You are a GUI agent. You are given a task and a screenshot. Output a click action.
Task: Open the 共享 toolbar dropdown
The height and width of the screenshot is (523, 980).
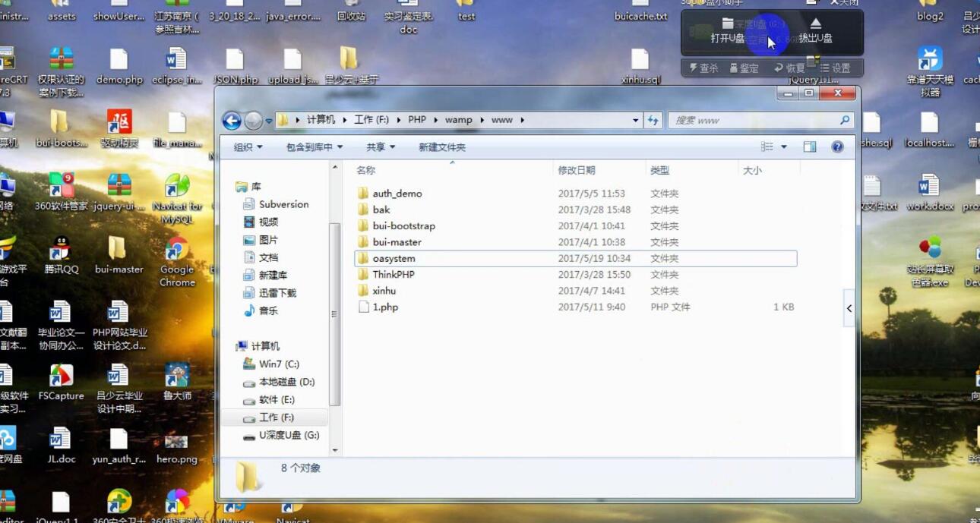click(x=381, y=147)
